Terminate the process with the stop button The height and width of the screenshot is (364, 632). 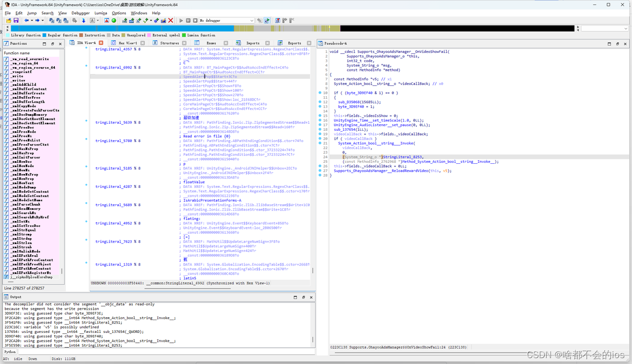pos(195,20)
